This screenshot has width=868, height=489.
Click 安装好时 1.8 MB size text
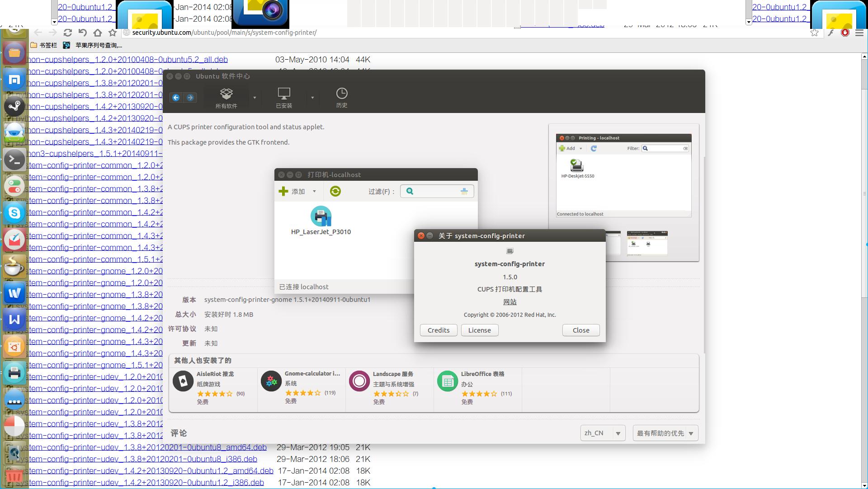(229, 315)
